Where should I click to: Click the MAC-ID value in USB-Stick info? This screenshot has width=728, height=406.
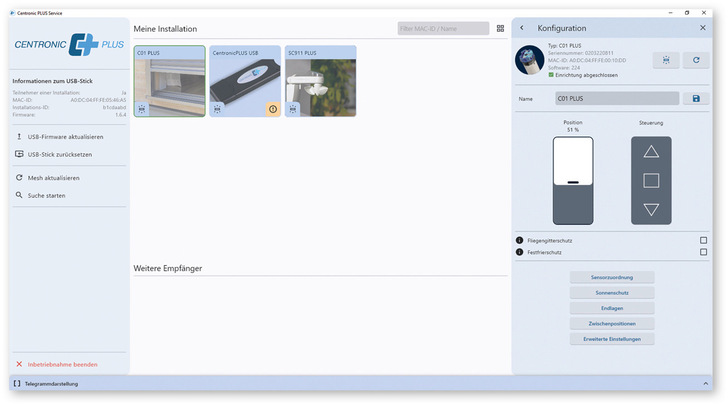point(98,100)
